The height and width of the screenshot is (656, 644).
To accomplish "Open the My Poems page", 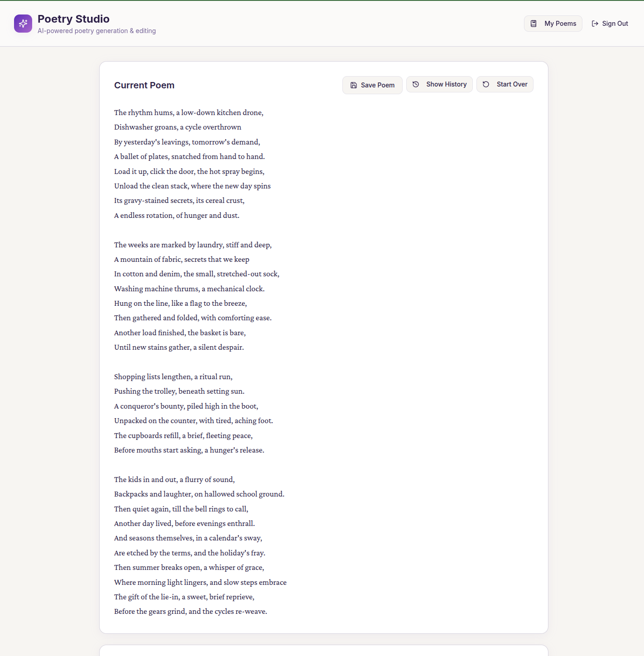I will tap(560, 24).
